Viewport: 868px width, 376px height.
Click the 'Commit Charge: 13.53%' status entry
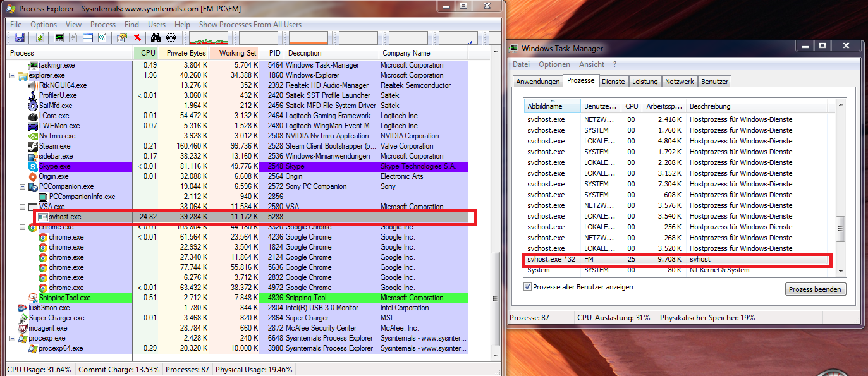119,370
